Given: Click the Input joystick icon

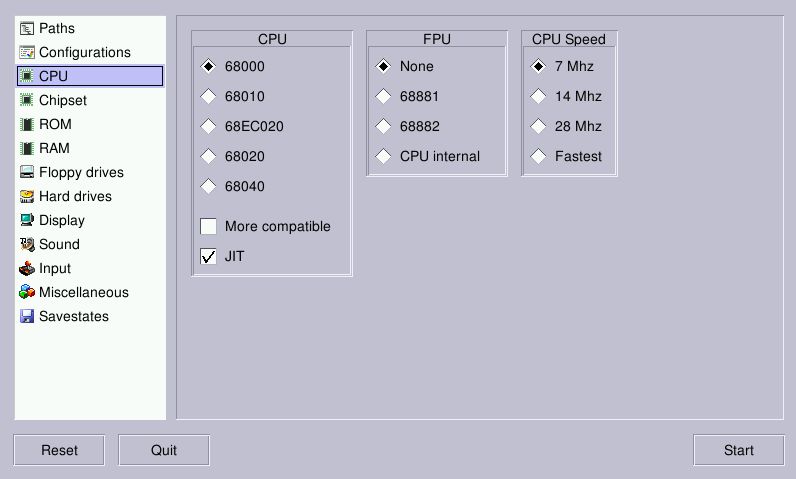Looking at the screenshot, I should click(27, 268).
